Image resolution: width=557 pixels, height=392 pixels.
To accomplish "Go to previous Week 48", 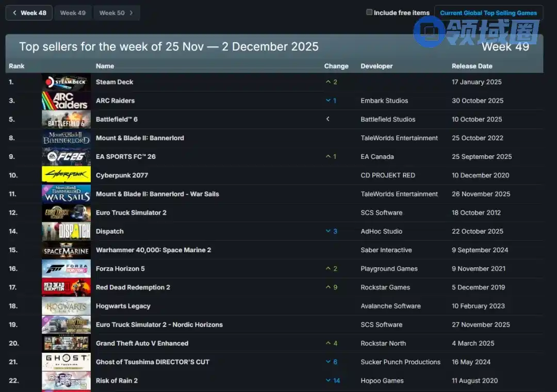I will [x=29, y=13].
